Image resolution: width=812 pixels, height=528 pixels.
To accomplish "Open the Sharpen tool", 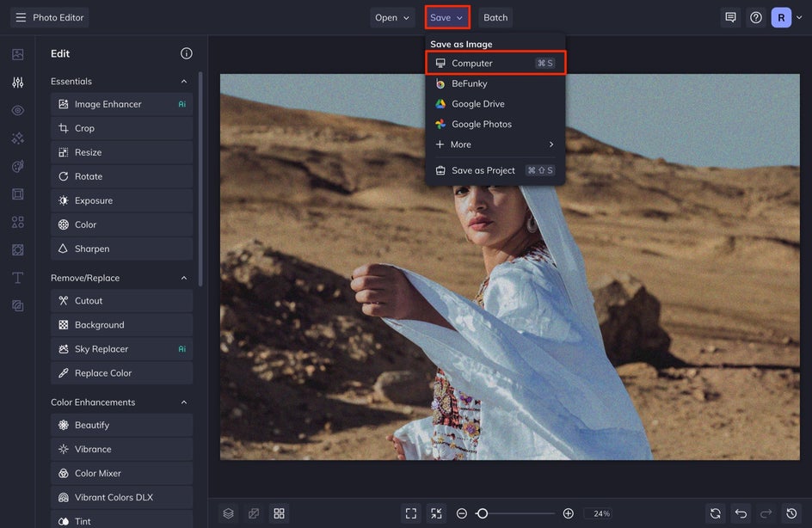I will pos(121,249).
